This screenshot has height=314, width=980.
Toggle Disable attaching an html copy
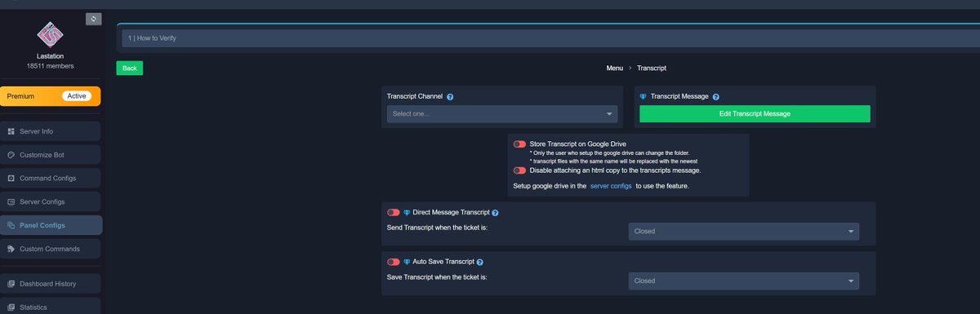click(x=519, y=170)
